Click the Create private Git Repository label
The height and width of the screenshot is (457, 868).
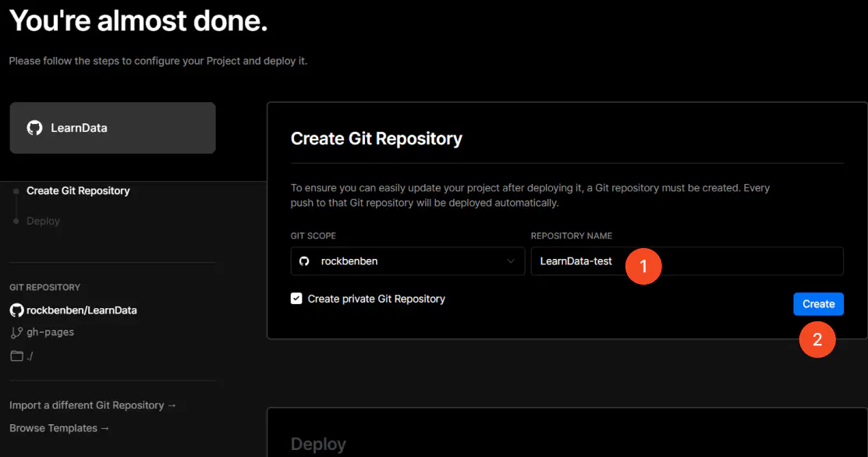click(x=377, y=299)
